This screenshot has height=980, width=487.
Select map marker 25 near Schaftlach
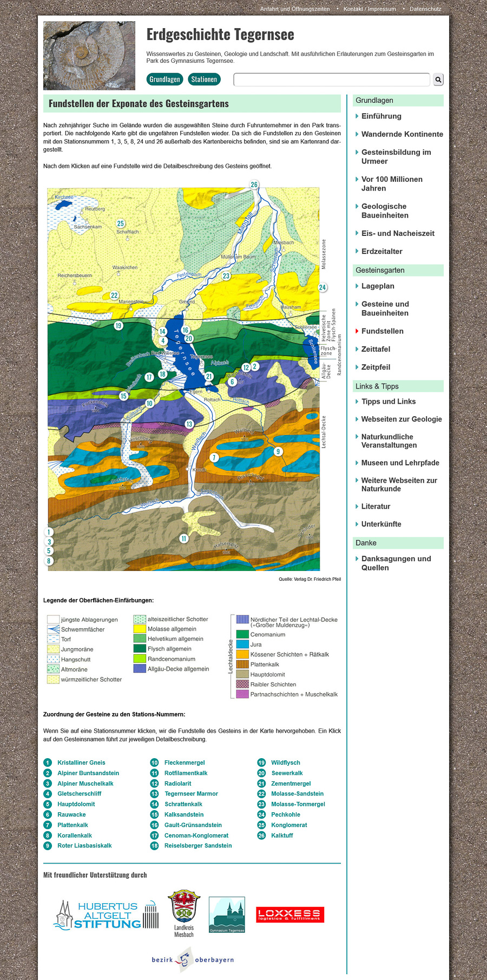(x=121, y=223)
